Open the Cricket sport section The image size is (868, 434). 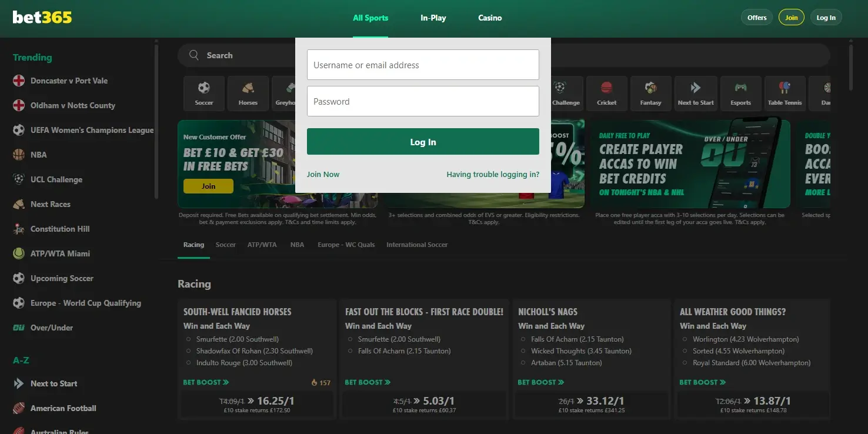click(606, 93)
